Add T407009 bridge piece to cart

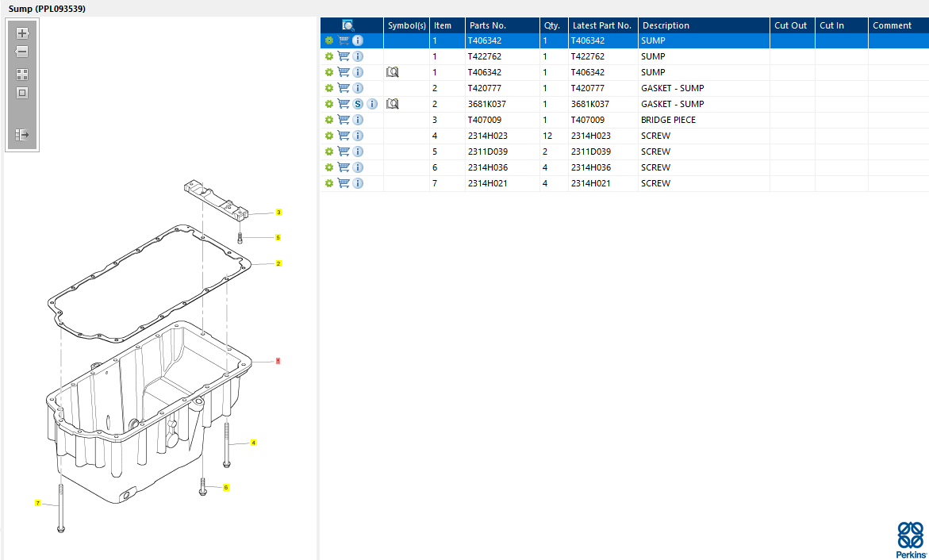[x=344, y=120]
